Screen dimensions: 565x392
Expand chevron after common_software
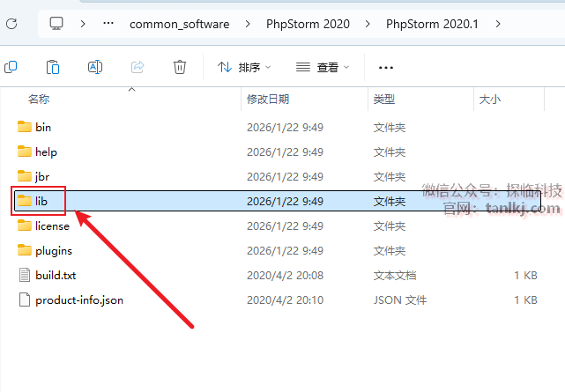[x=248, y=24]
